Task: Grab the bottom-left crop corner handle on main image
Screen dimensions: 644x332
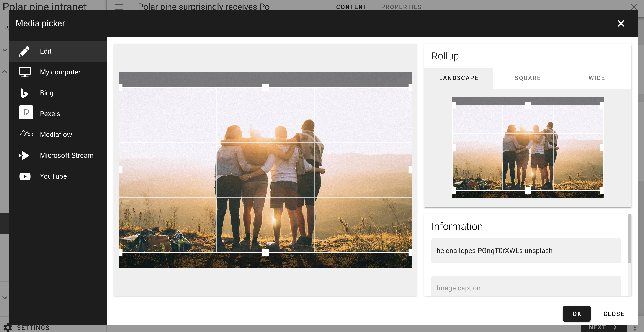Action: point(121,252)
